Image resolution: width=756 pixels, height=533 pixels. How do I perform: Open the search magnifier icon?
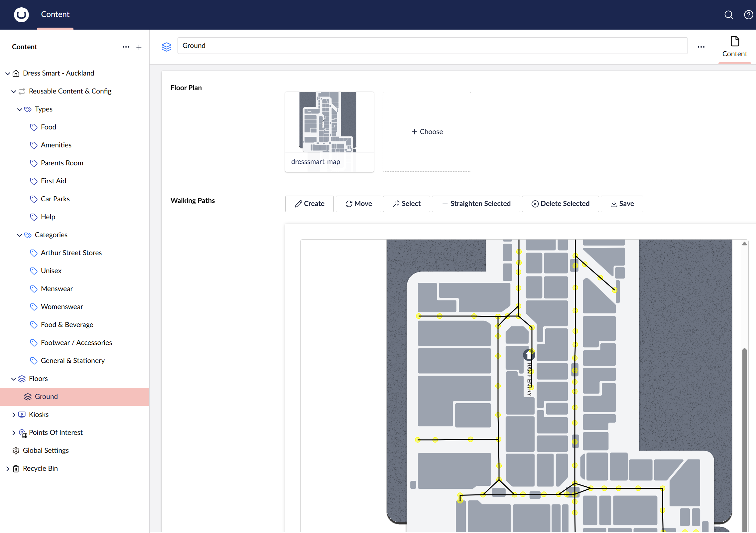[x=728, y=15]
